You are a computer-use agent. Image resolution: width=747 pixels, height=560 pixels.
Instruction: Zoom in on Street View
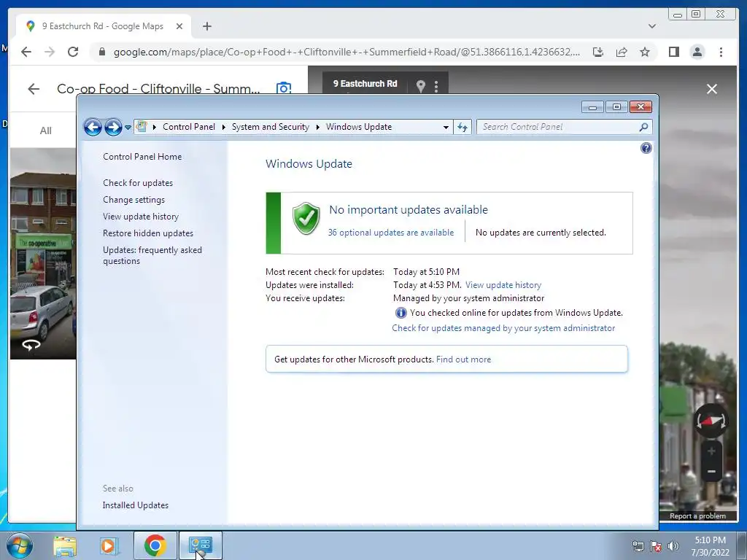pyautogui.click(x=711, y=451)
